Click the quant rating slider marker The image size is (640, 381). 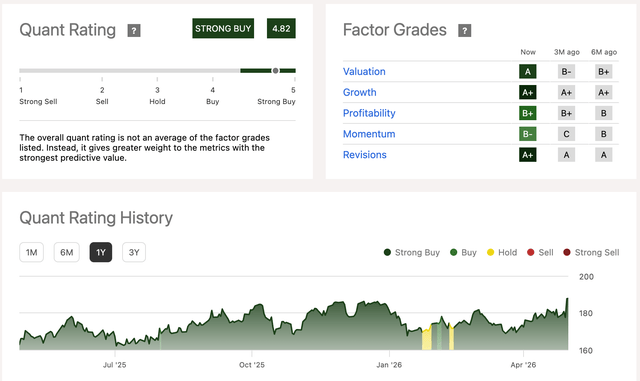coord(276,71)
